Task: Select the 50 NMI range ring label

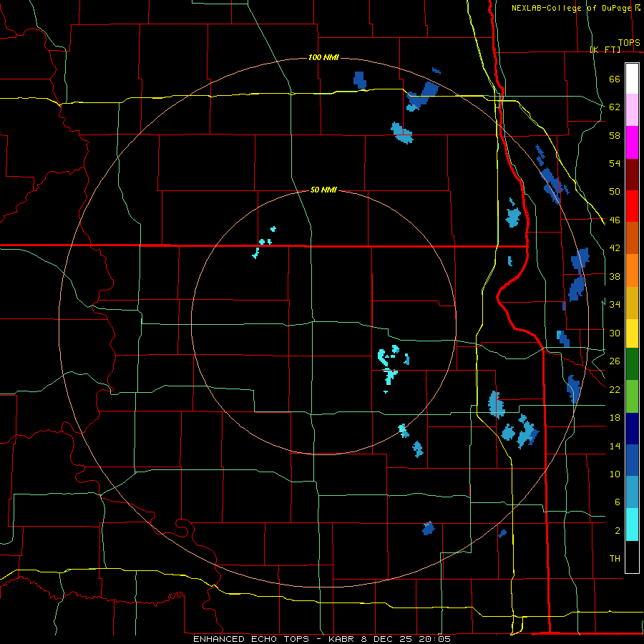Action: (x=323, y=190)
